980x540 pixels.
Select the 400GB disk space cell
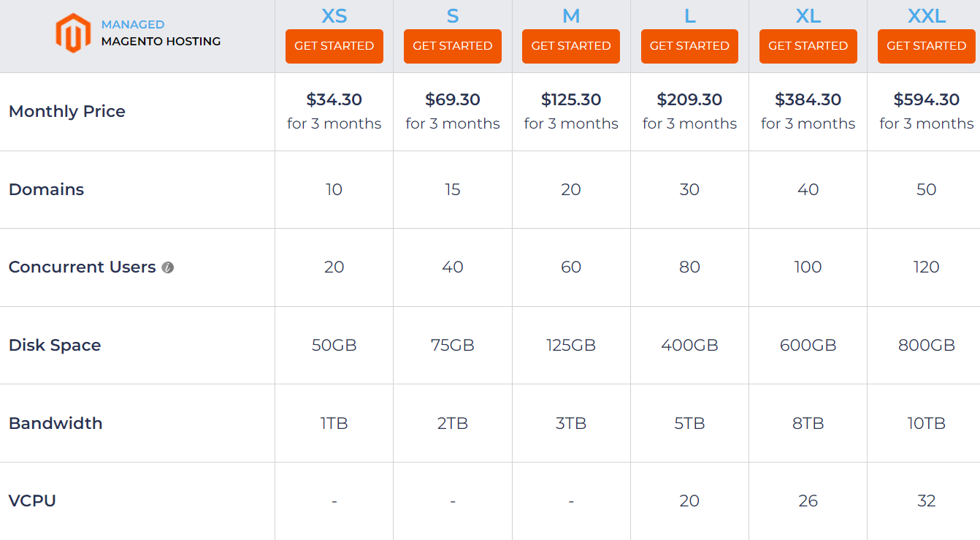(689, 345)
